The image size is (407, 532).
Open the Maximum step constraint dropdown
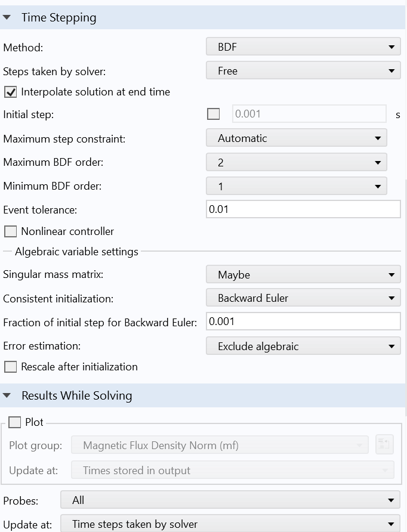(296, 138)
